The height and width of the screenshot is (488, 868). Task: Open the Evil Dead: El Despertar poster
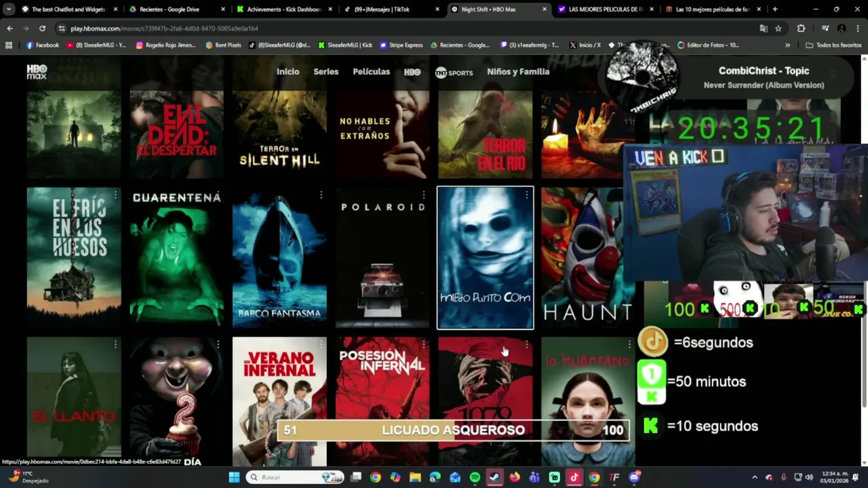[176, 134]
